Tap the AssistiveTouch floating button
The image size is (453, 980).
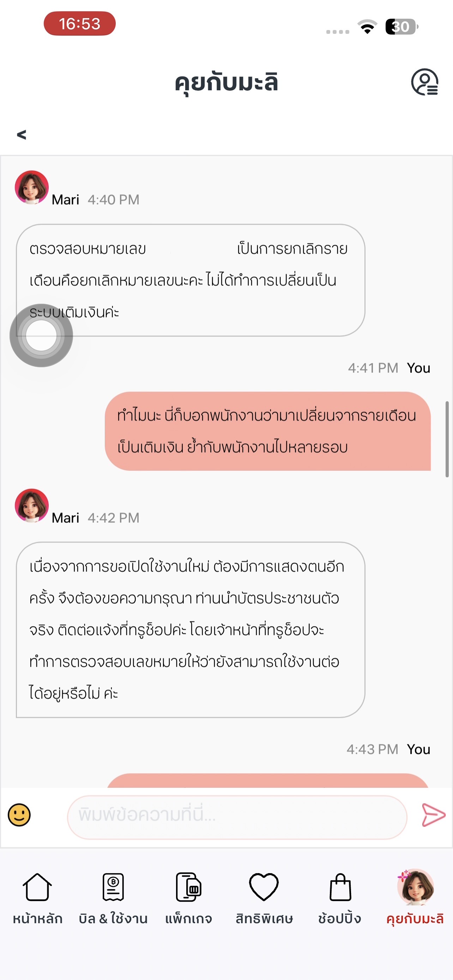click(41, 335)
